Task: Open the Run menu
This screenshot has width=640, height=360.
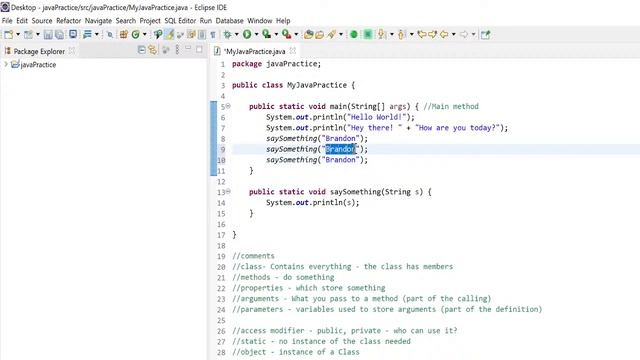Action: pyautogui.click(x=206, y=20)
